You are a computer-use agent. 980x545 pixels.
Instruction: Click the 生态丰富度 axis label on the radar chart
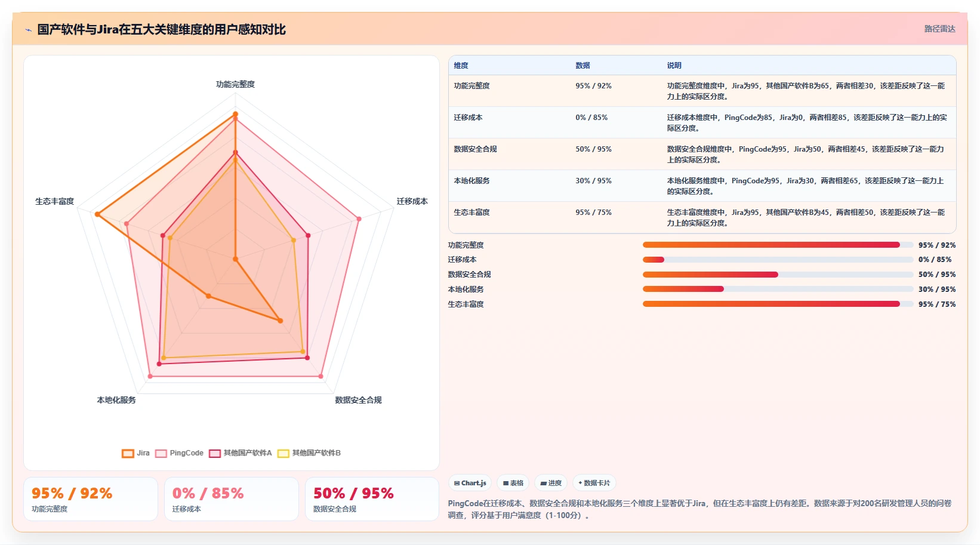(54, 201)
